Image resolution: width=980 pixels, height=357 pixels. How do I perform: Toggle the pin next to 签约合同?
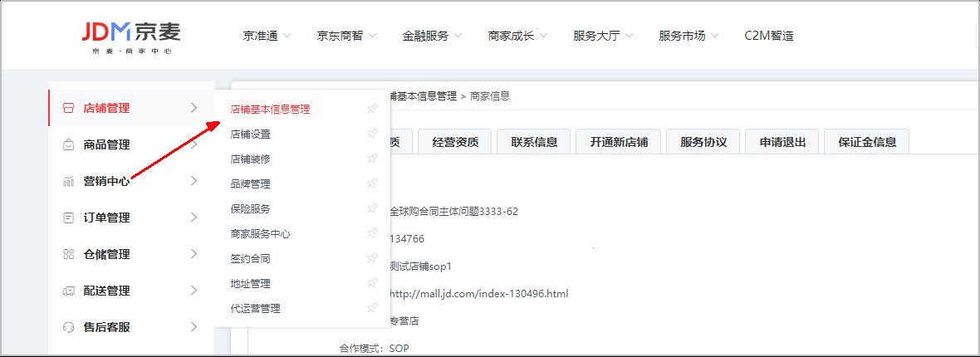(372, 258)
